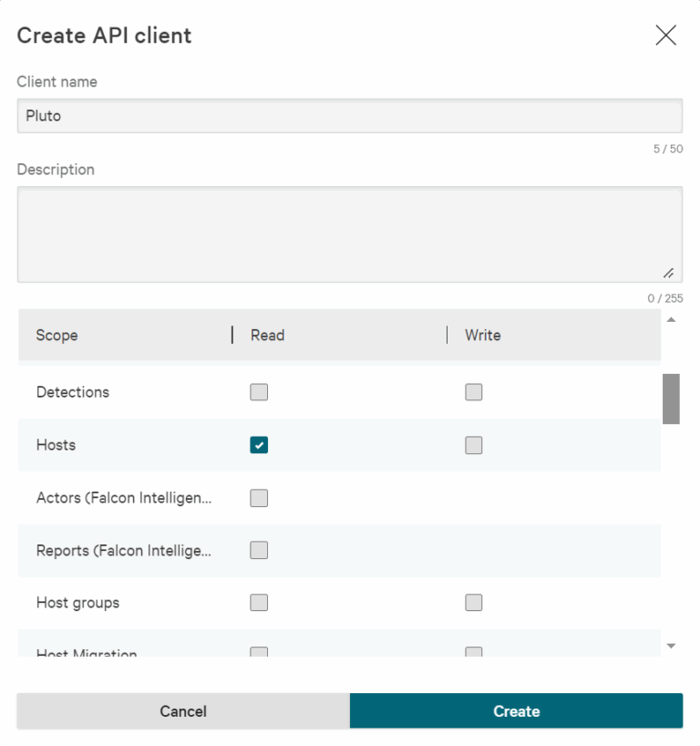
Task: Tick Read for Actors (Falcon Intelligence)
Action: point(259,498)
